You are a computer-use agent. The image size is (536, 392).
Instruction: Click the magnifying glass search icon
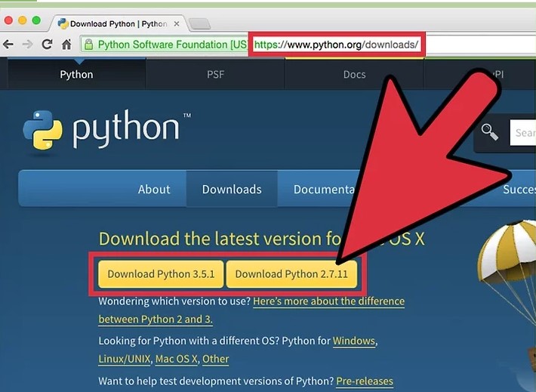click(x=489, y=132)
